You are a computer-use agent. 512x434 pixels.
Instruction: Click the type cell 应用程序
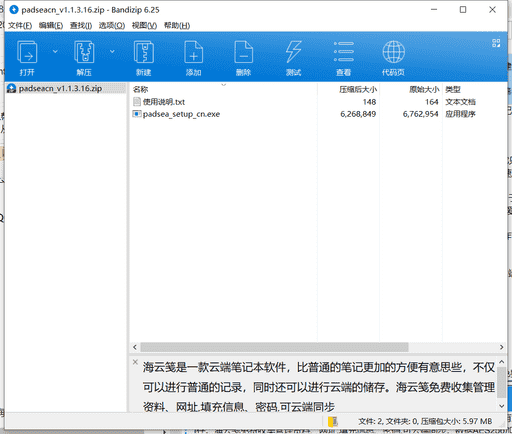[460, 114]
